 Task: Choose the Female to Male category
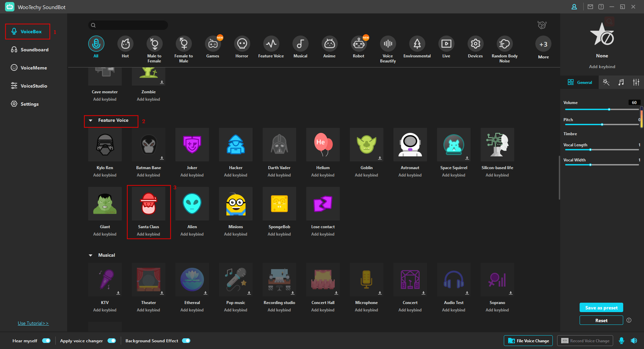click(x=183, y=44)
